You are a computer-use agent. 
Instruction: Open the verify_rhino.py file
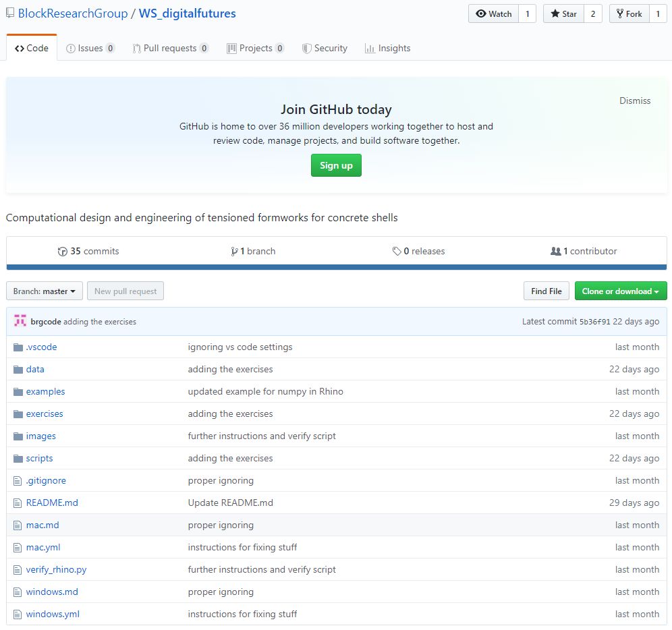56,570
